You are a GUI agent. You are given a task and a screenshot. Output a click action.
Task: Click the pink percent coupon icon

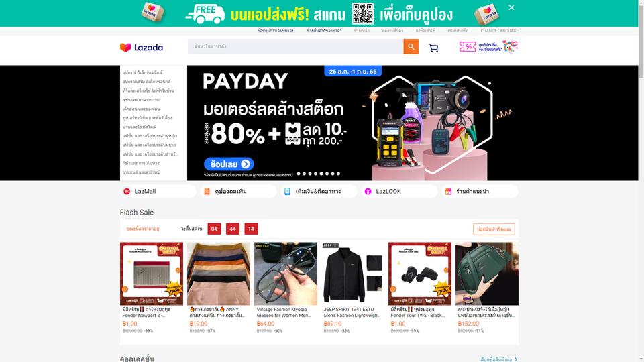click(468, 47)
